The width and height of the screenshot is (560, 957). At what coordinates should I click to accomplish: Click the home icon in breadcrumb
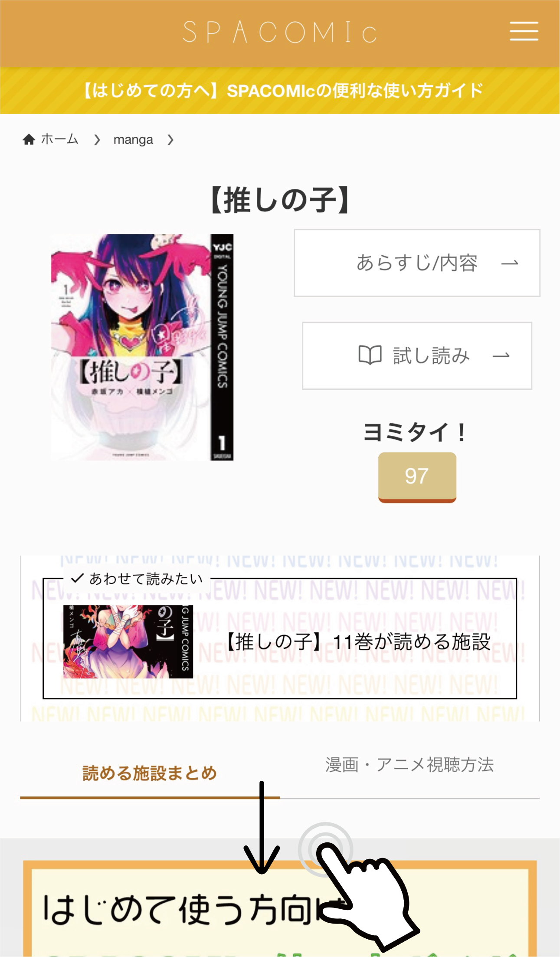29,139
